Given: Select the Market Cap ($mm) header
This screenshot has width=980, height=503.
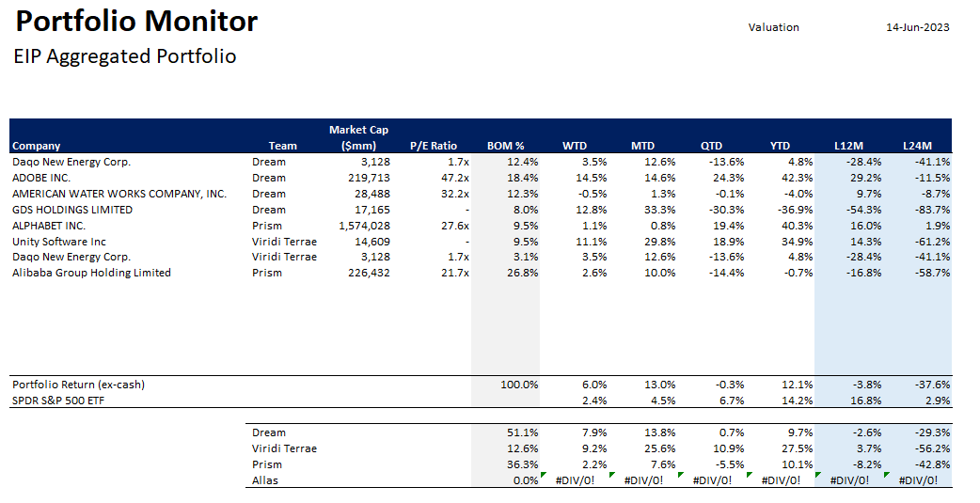Looking at the screenshot, I should (358, 137).
